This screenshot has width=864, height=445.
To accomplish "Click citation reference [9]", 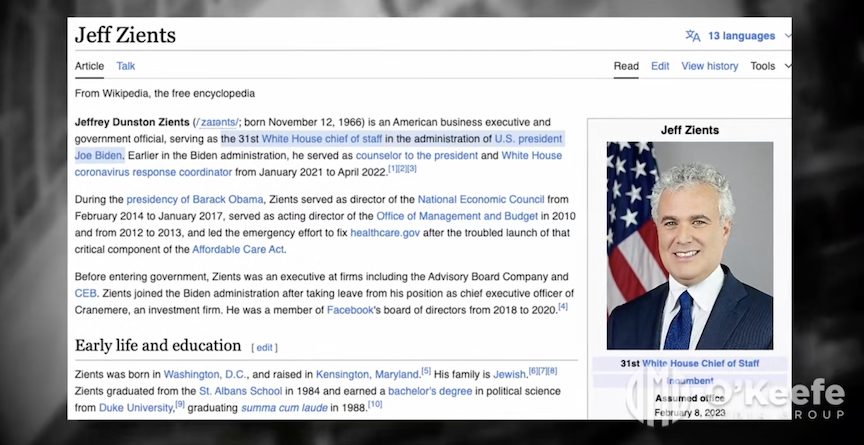I will tap(180, 405).
